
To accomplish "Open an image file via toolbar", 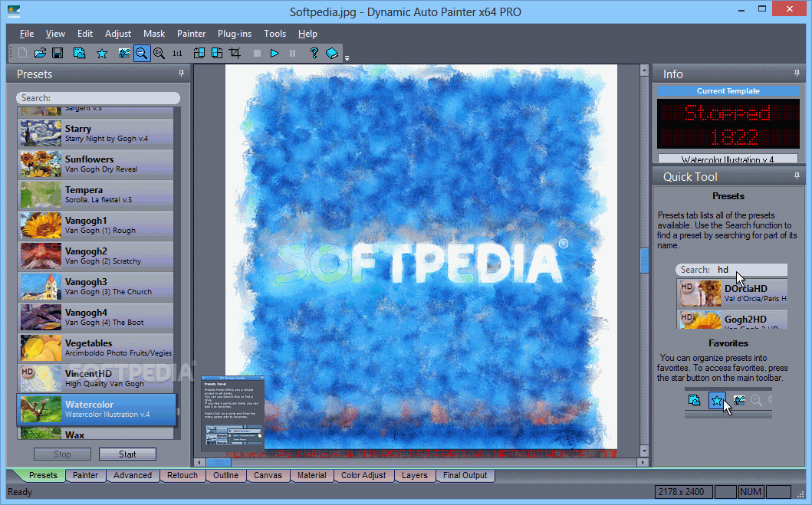I will tap(40, 53).
